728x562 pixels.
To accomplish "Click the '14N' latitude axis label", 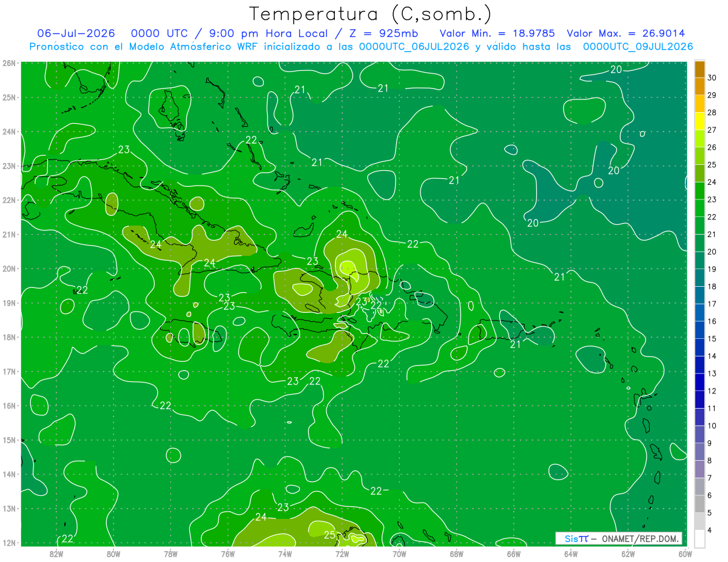I will [x=9, y=474].
